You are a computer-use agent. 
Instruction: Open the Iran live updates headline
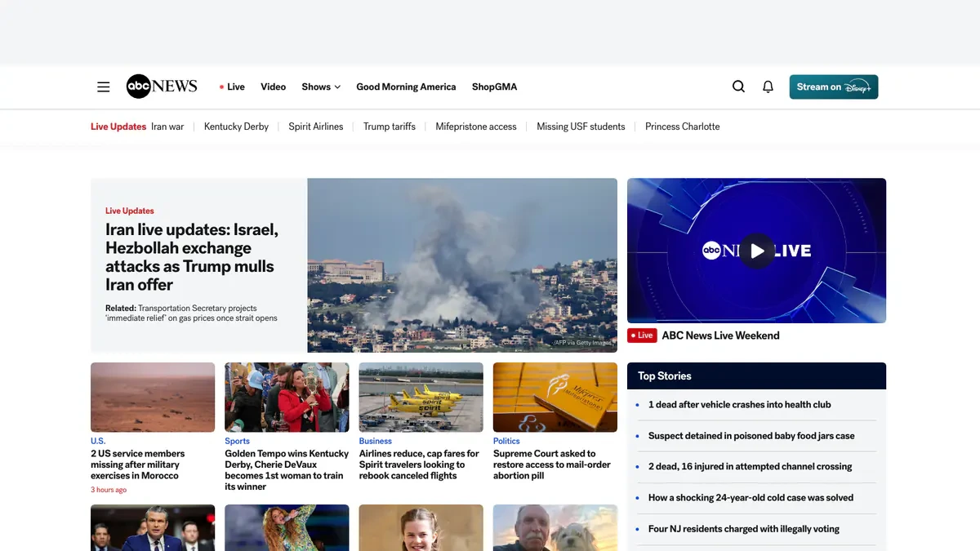click(192, 257)
